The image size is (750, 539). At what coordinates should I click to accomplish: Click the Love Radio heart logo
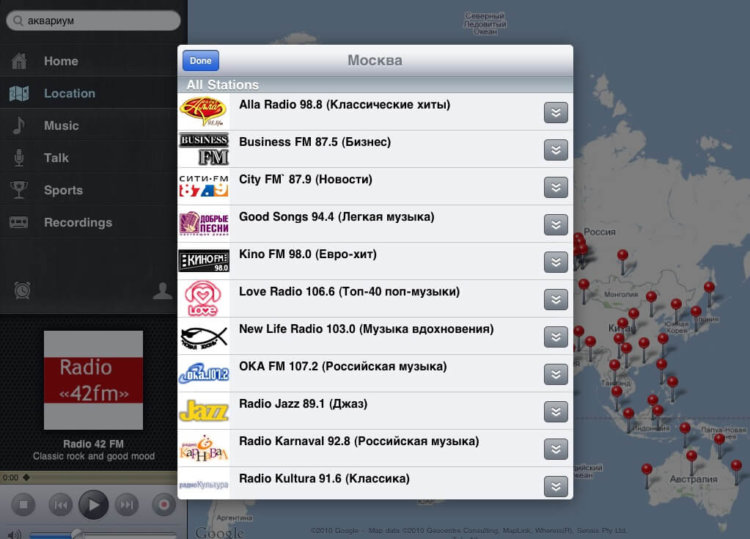[204, 298]
